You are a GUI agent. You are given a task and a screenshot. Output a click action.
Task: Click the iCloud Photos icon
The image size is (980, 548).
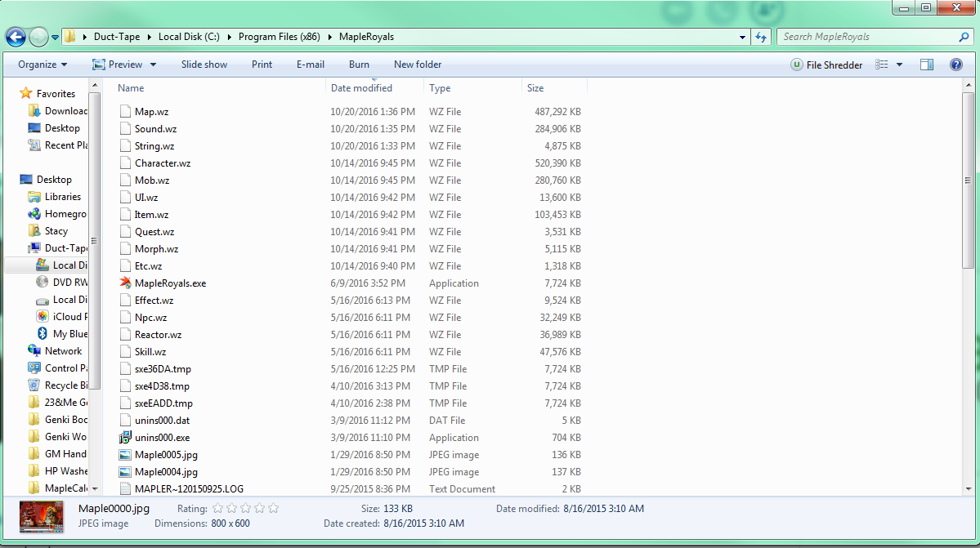pyautogui.click(x=43, y=316)
